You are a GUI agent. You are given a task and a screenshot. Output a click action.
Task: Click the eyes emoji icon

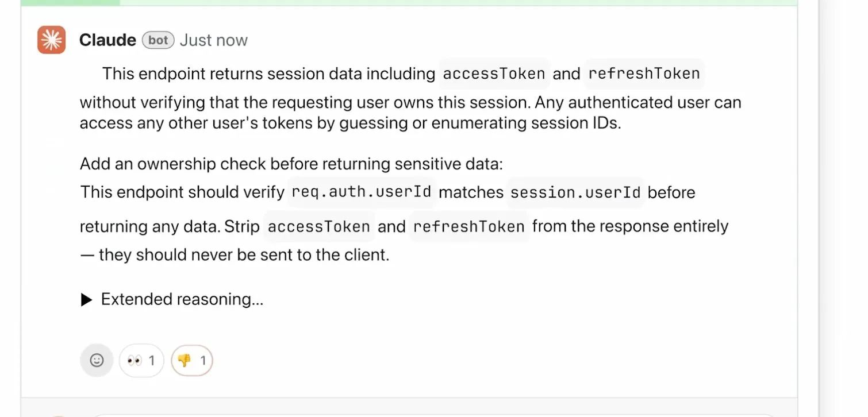tap(135, 361)
